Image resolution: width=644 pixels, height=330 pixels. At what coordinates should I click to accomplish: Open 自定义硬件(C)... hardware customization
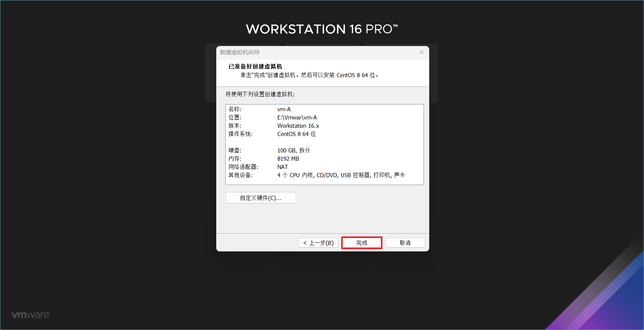coord(261,198)
